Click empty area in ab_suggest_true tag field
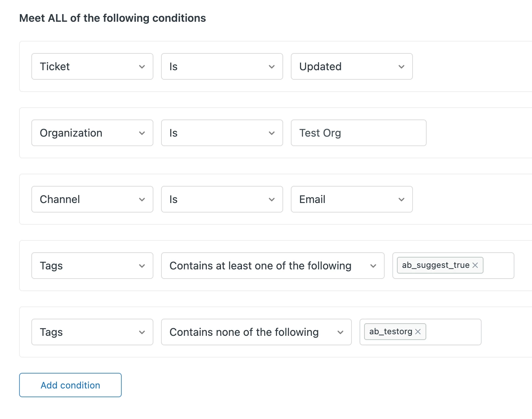The width and height of the screenshot is (532, 419). 498,266
